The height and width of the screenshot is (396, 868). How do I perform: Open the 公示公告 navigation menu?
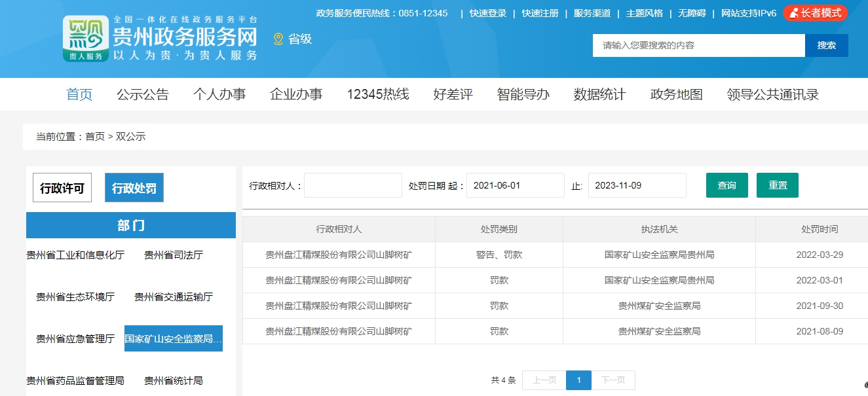pos(143,94)
